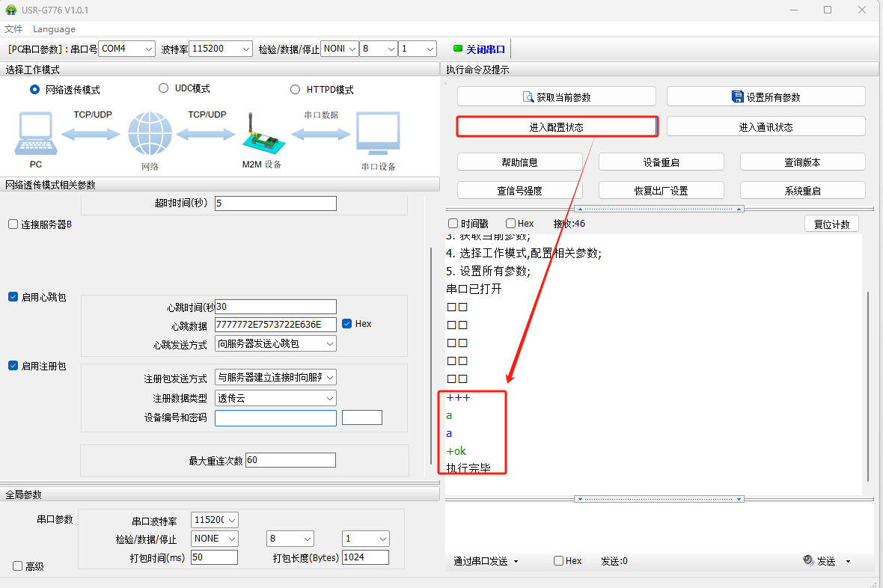Viewport: 883px width, 588px height.
Task: Open the 心跳发送方式 dropdown
Action: coord(275,343)
